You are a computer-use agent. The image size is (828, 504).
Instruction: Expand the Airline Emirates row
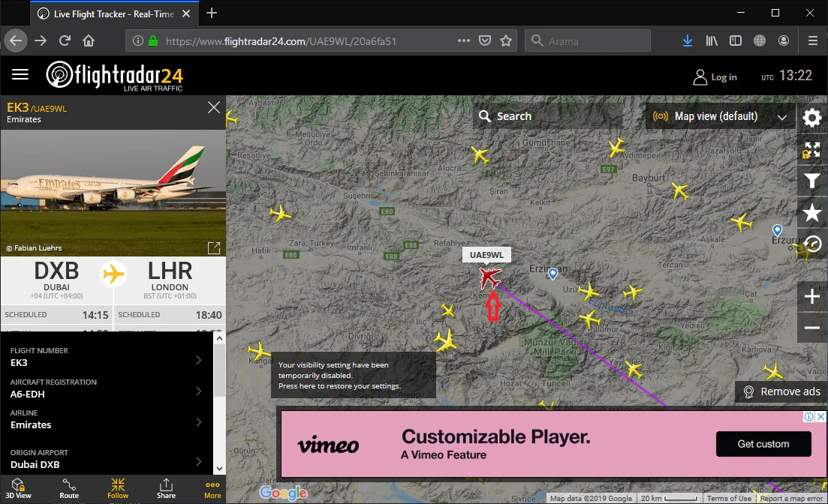pos(107,419)
